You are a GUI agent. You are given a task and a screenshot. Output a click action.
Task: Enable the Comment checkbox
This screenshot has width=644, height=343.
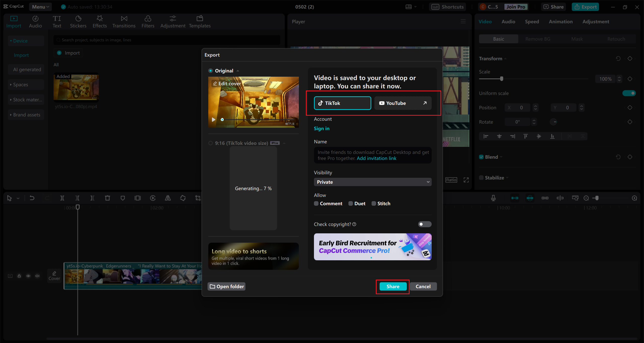[316, 203]
